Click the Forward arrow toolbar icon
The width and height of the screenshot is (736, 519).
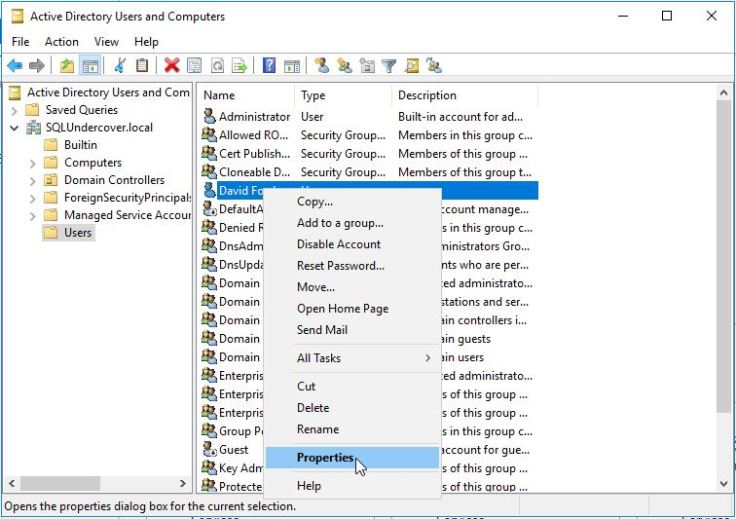click(37, 66)
